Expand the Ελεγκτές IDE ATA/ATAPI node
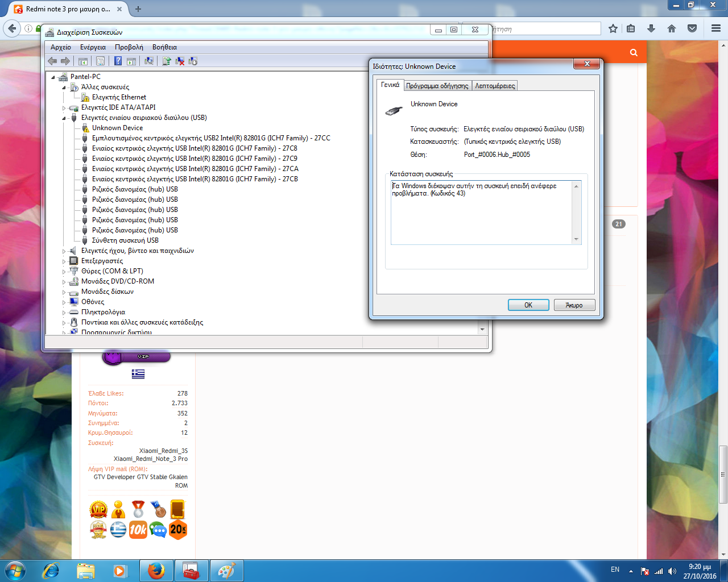The height and width of the screenshot is (582, 728). 64,108
